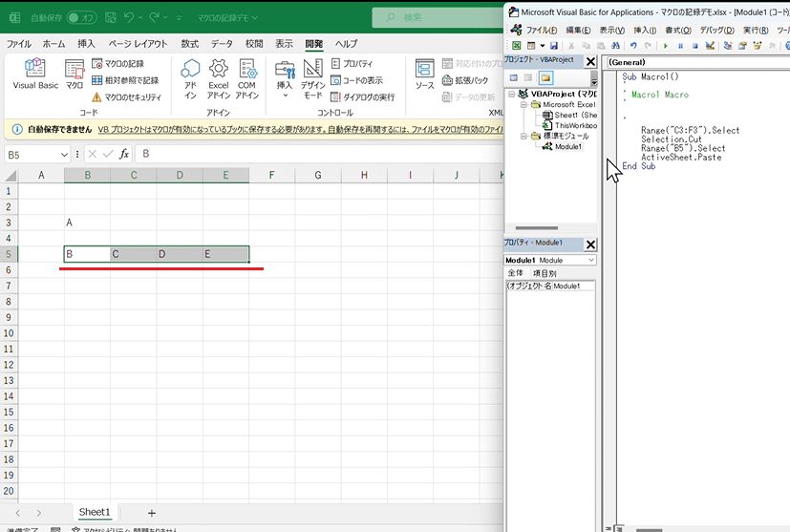790x532 pixels.
Task: Click 拡張パック (Expansion Packs) in XML group
Action: tap(465, 80)
